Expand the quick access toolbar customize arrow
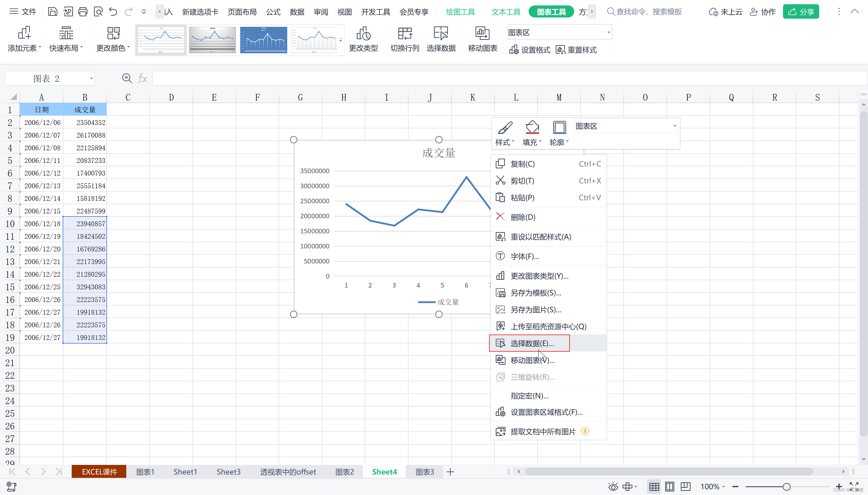The height and width of the screenshot is (495, 868). [143, 12]
